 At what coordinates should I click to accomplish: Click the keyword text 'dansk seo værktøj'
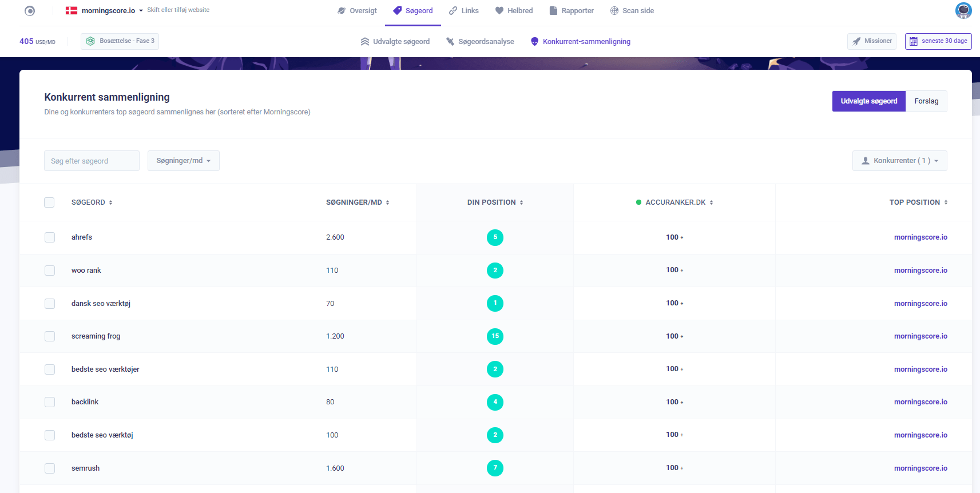pos(101,304)
